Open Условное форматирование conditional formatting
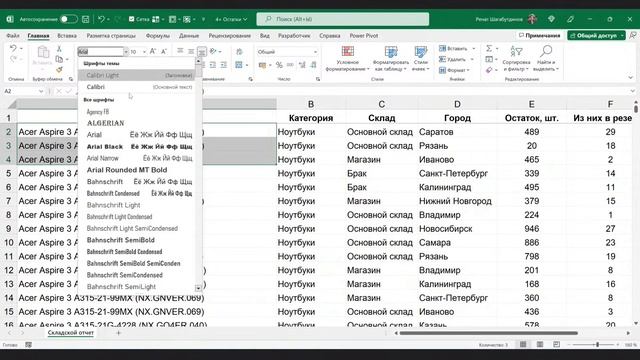Screen dimensions: 640x360 coord(347,58)
